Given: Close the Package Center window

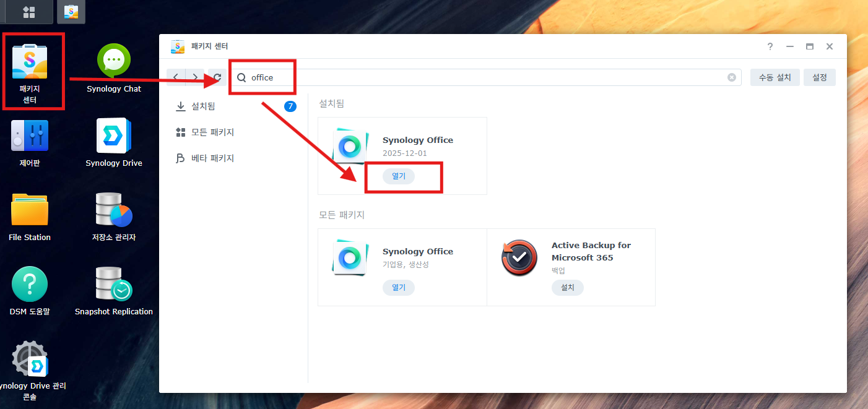Looking at the screenshot, I should [830, 46].
